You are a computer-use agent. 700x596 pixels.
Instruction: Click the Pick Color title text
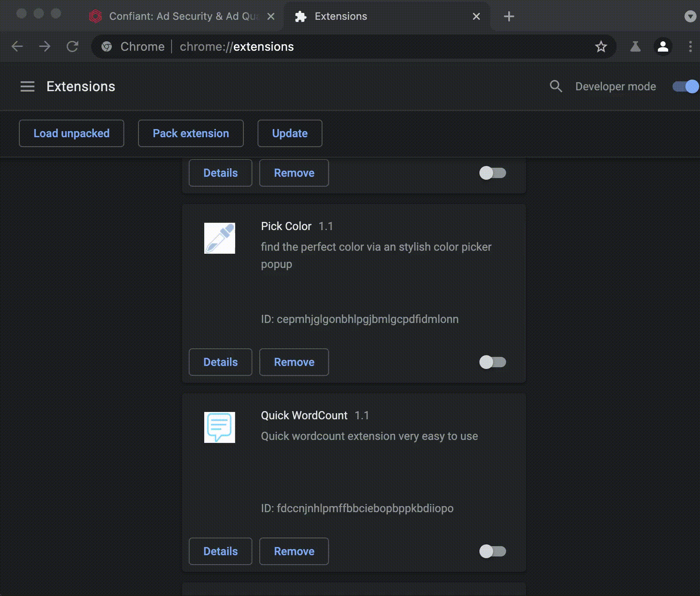286,226
